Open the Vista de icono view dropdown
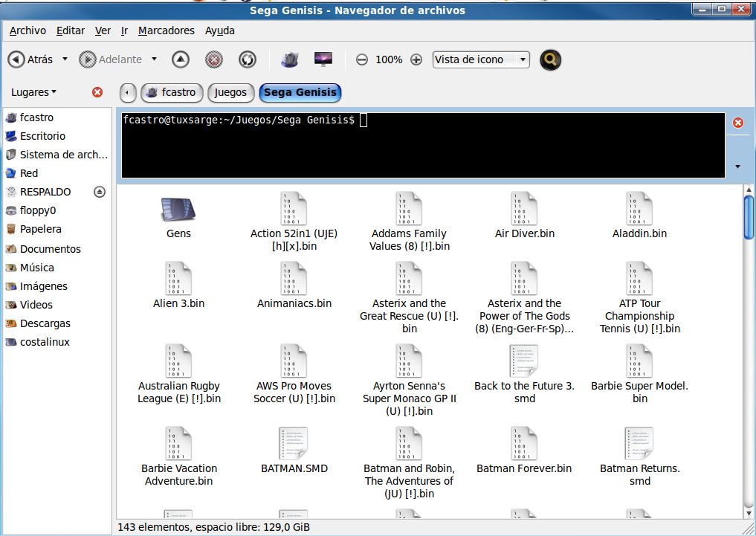 point(481,59)
